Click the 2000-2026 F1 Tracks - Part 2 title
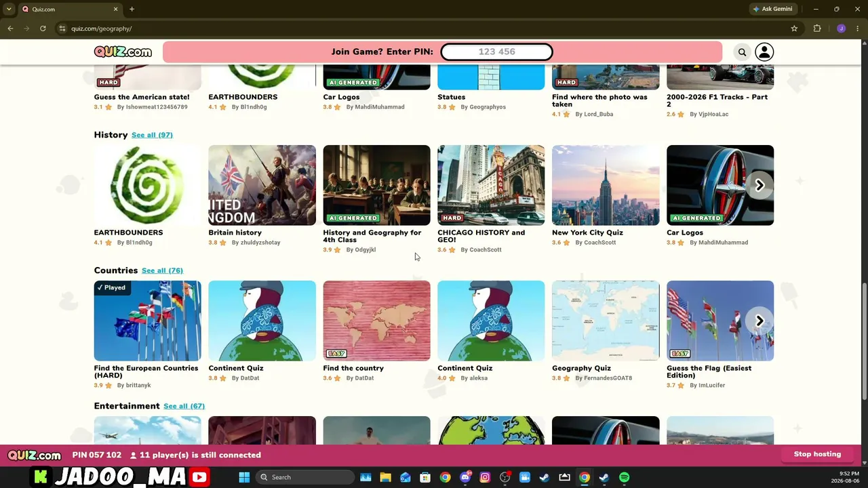This screenshot has width=868, height=488. (x=717, y=100)
